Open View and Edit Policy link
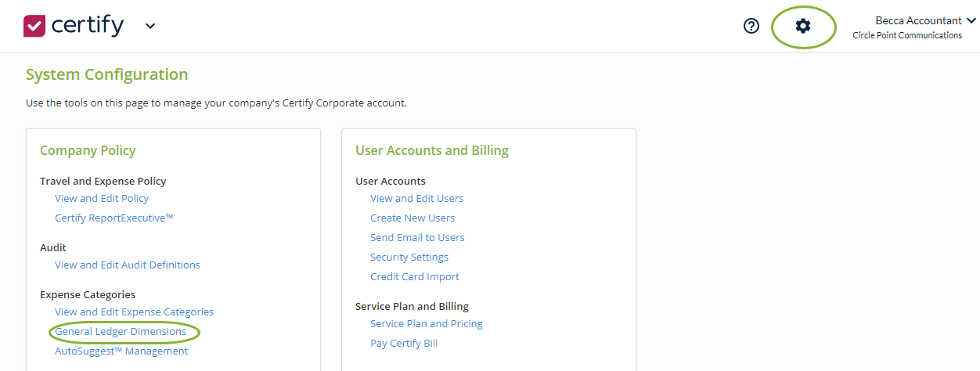980x371 pixels. (102, 199)
